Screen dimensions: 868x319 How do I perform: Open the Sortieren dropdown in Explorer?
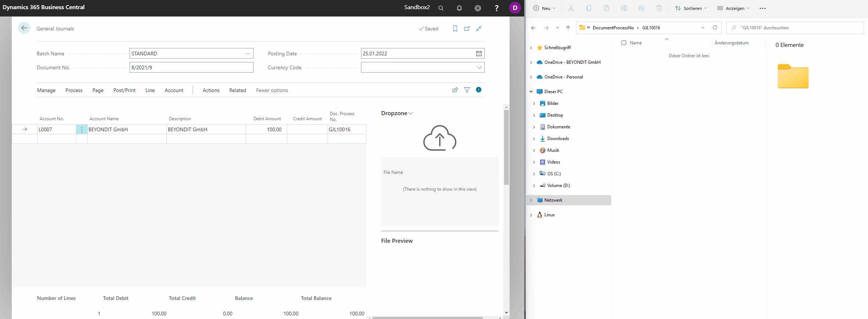691,8
